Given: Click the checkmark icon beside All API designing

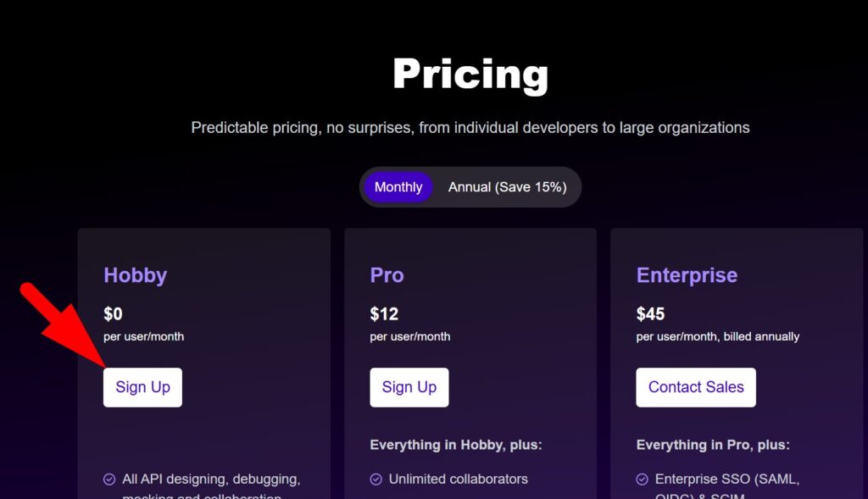Looking at the screenshot, I should 109,479.
